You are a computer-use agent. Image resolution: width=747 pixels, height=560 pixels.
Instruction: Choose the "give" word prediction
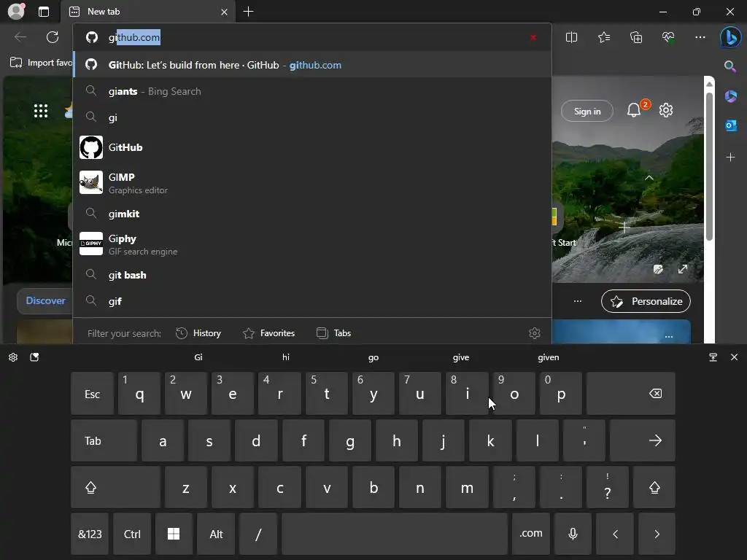(461, 357)
